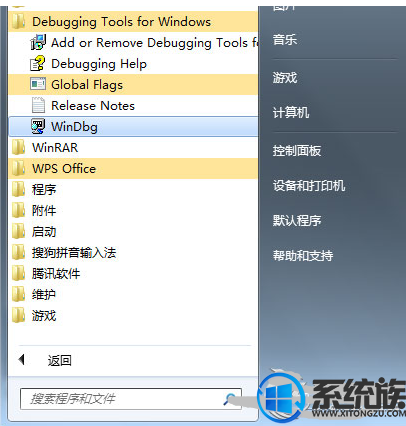Click the WinRAR folder icon

click(x=18, y=147)
